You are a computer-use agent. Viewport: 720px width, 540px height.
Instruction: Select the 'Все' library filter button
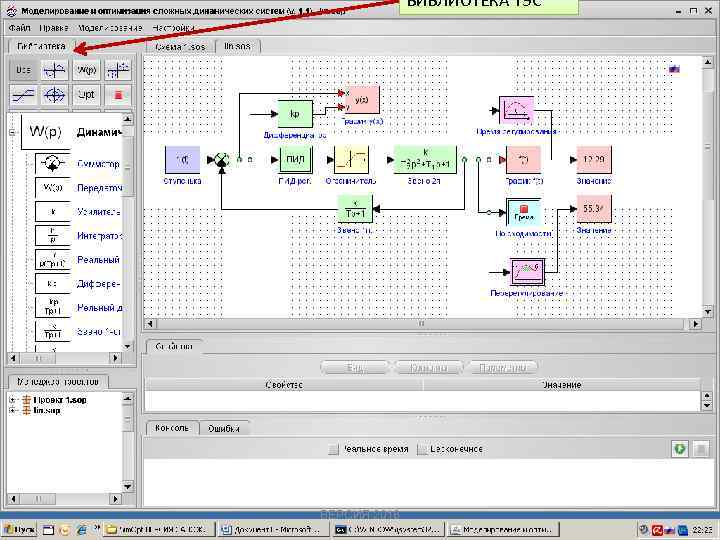click(23, 70)
